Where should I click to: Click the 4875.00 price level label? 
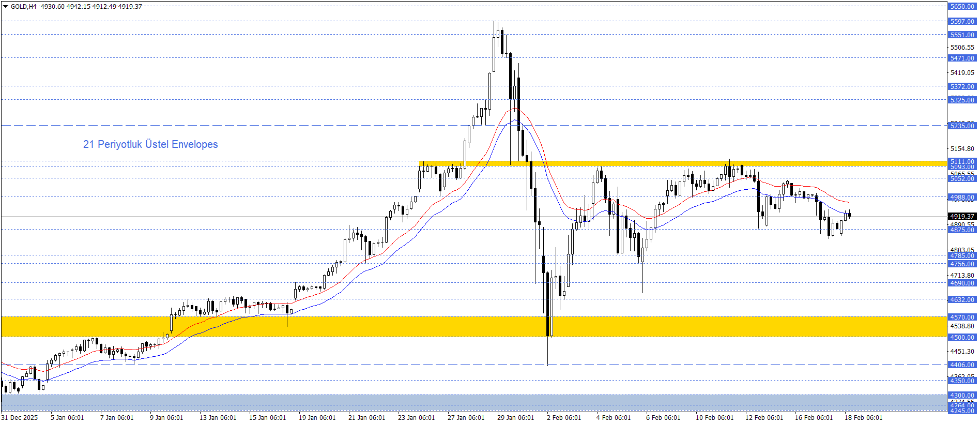coord(962,230)
